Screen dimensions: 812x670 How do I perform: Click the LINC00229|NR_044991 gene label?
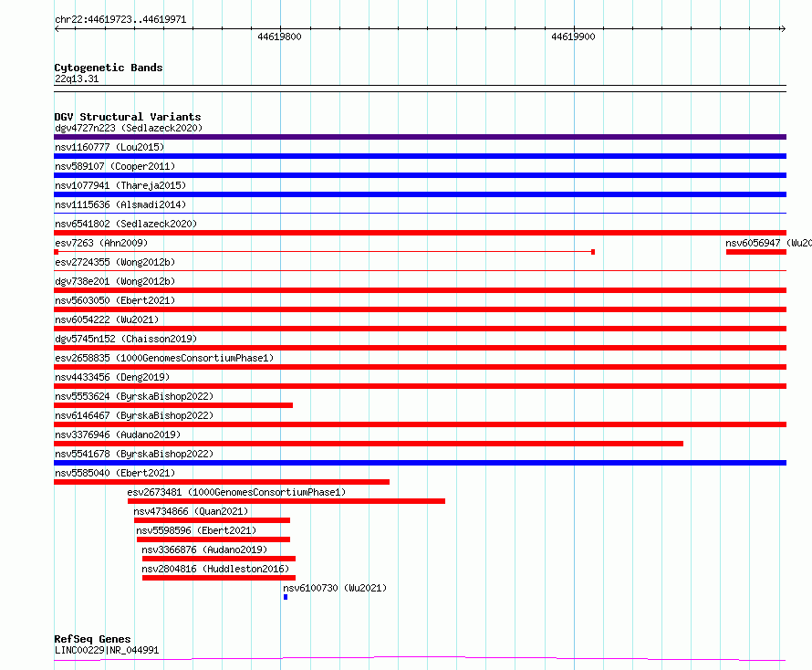(x=107, y=650)
